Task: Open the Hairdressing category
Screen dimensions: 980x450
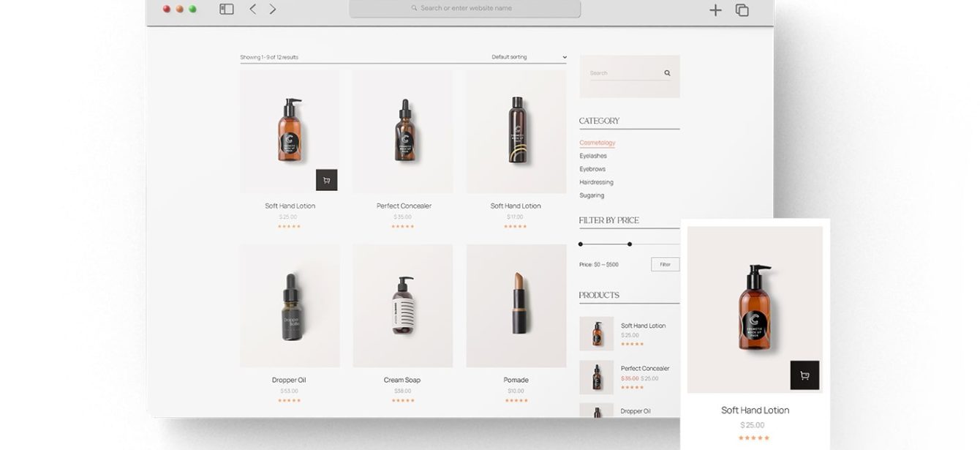Action: point(596,182)
